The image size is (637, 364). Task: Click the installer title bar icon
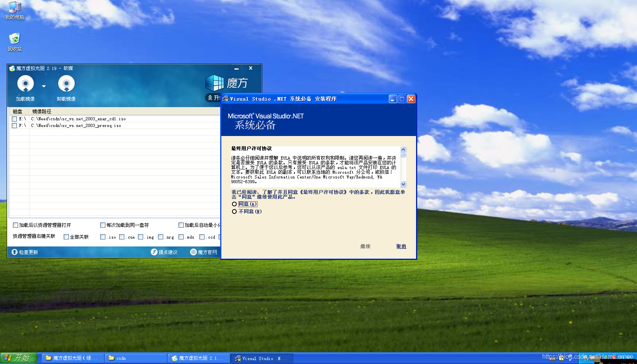click(x=225, y=99)
